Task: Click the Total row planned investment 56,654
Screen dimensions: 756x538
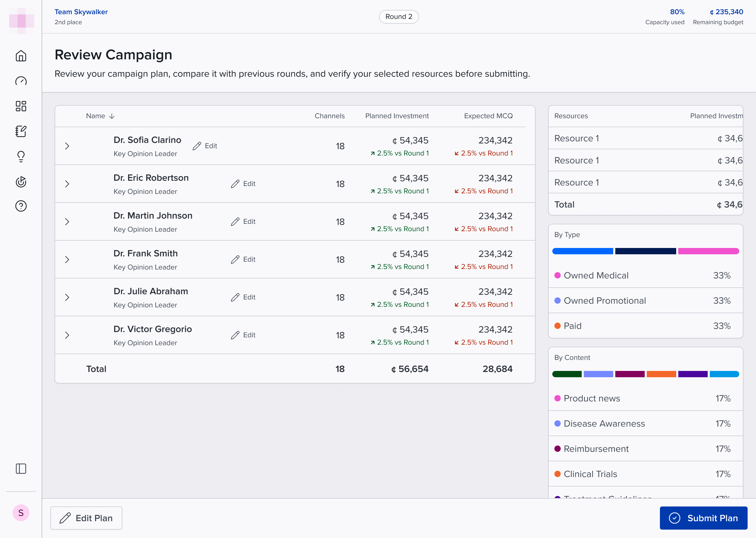Action: (x=410, y=369)
